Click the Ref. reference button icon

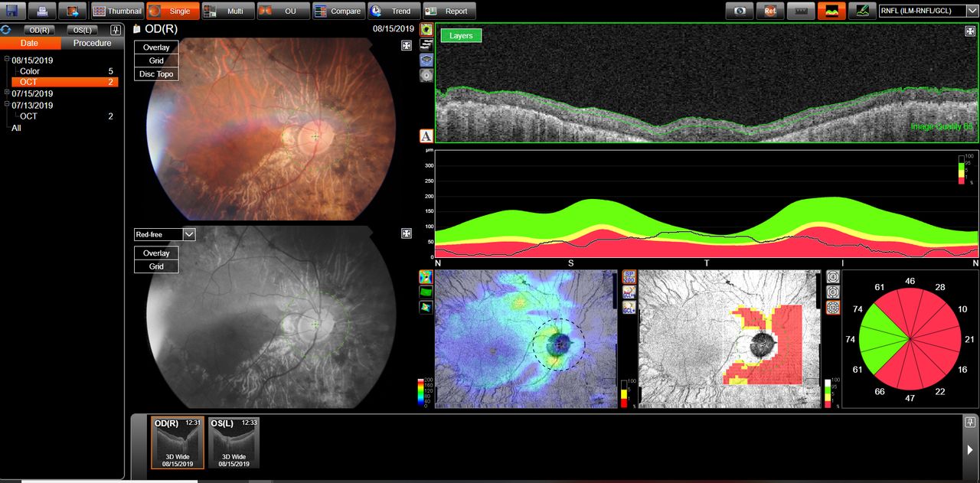(x=769, y=11)
